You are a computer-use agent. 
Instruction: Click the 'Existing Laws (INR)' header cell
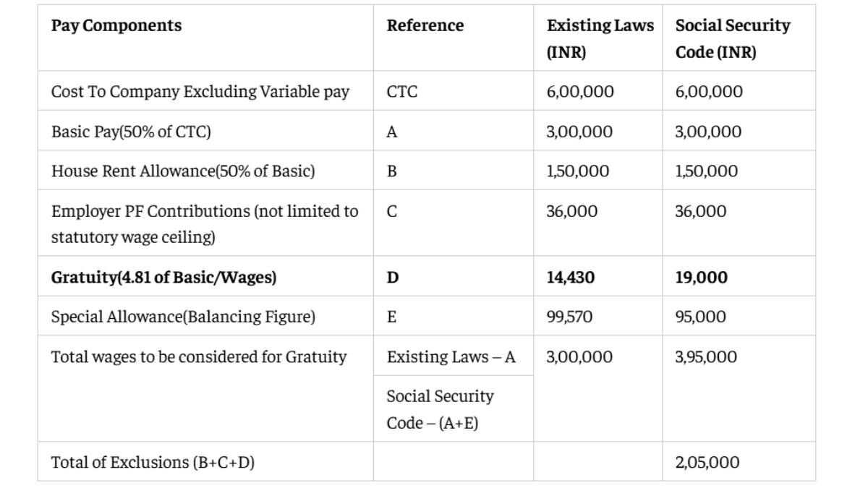pos(600,39)
